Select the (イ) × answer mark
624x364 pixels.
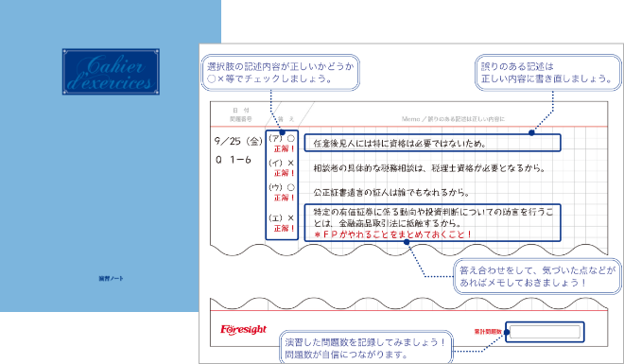pyautogui.click(x=282, y=164)
